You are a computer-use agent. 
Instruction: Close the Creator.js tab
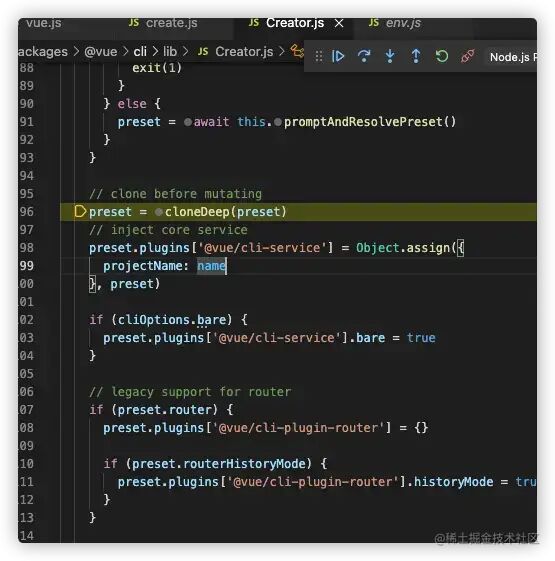tap(339, 24)
